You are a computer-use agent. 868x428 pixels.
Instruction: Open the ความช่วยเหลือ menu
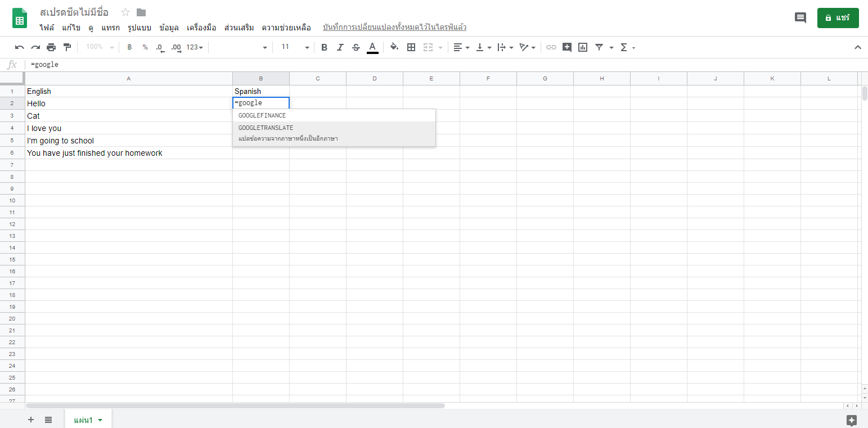pyautogui.click(x=286, y=27)
